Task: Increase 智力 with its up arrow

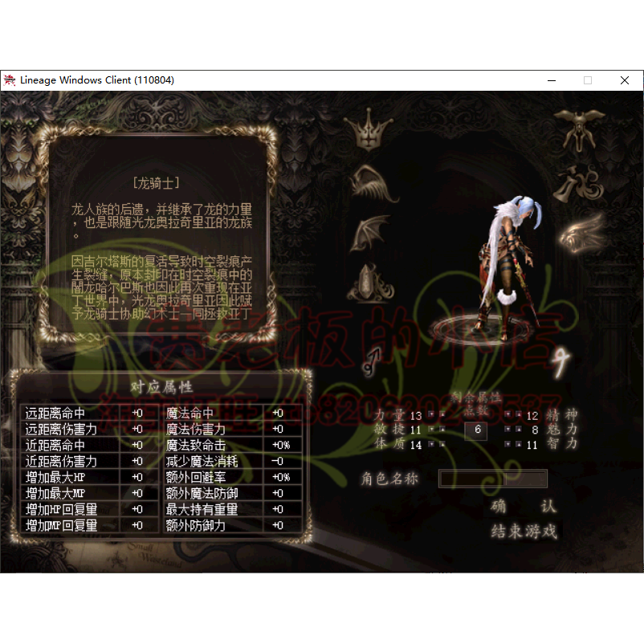Action: (x=519, y=444)
